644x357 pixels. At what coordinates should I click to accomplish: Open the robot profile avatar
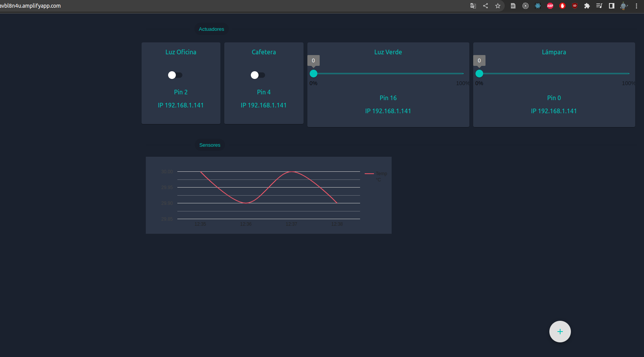coord(624,6)
